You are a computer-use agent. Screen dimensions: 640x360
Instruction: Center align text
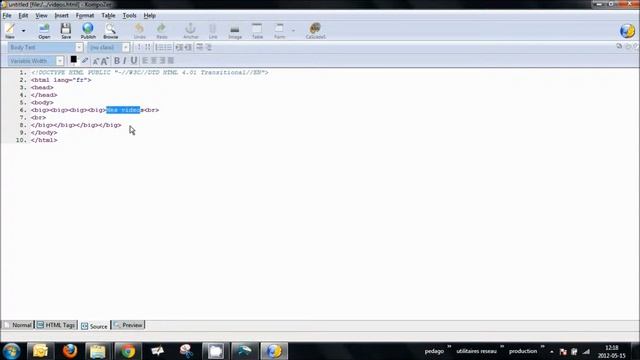pyautogui.click(x=153, y=61)
